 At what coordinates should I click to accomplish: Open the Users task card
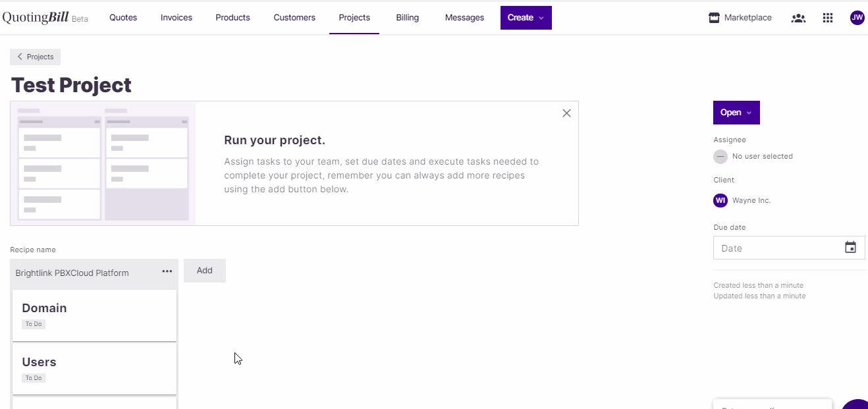94,369
